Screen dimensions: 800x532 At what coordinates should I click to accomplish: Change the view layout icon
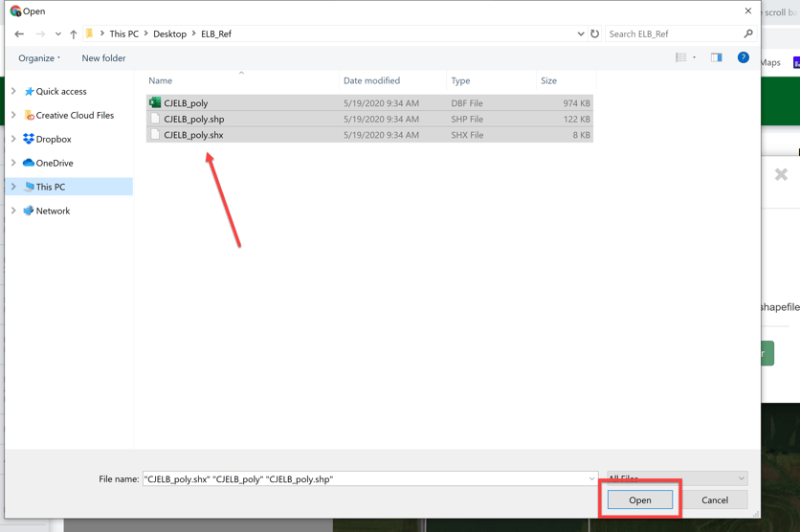coord(681,57)
